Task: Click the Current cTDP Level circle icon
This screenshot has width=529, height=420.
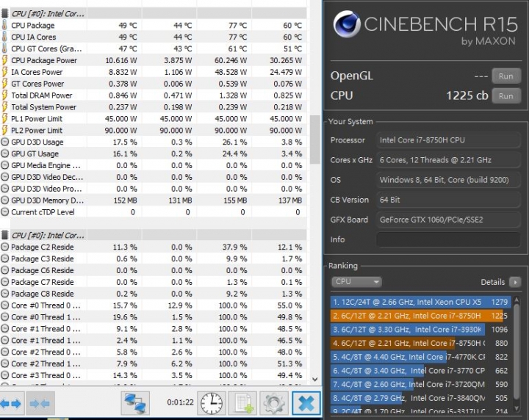Action: click(x=4, y=212)
